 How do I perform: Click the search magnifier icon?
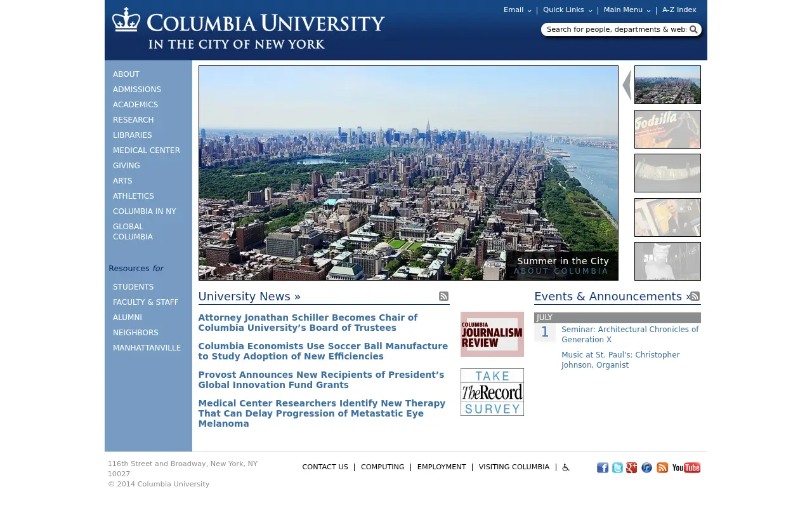tap(693, 29)
